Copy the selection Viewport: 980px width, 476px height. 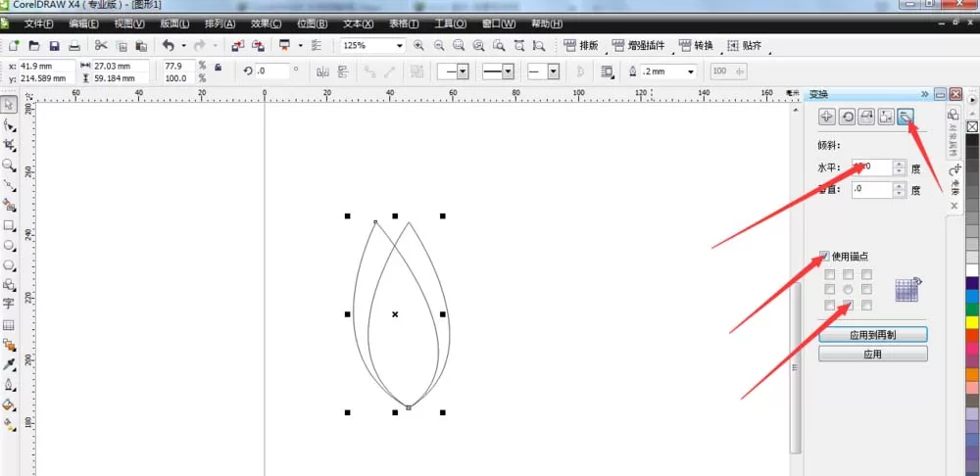click(x=122, y=46)
